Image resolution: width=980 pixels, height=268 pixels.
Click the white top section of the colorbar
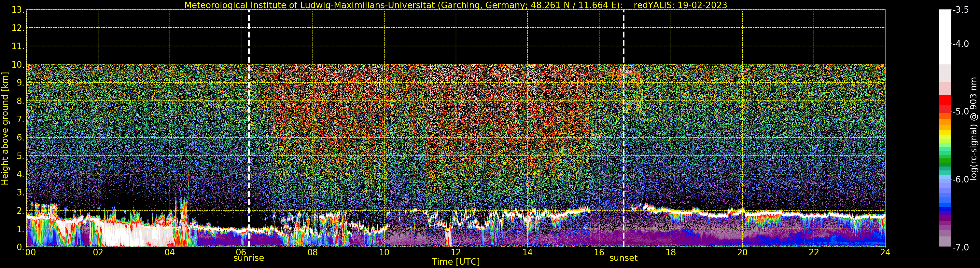point(945,36)
